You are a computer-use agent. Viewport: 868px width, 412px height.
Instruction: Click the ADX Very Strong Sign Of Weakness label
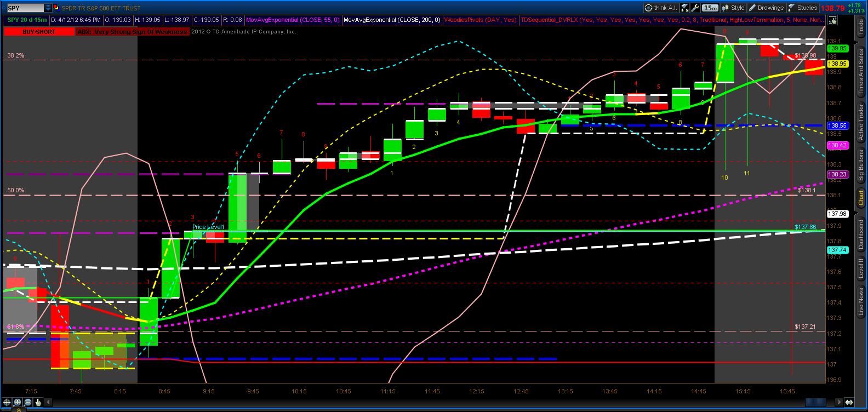tap(133, 32)
